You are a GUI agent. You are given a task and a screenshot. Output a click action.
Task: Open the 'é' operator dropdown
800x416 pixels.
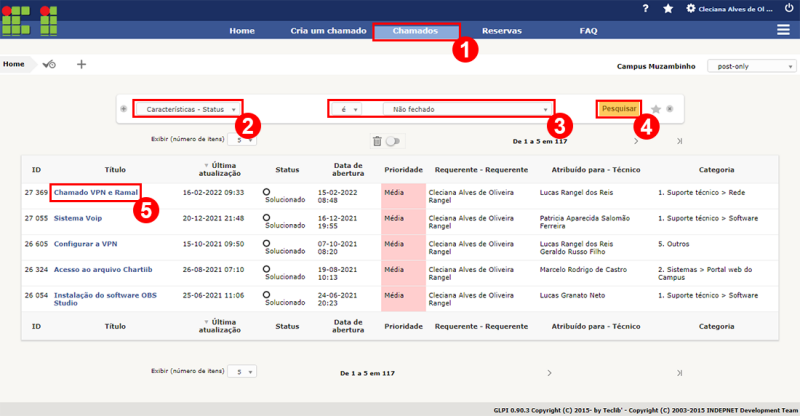[x=346, y=109]
